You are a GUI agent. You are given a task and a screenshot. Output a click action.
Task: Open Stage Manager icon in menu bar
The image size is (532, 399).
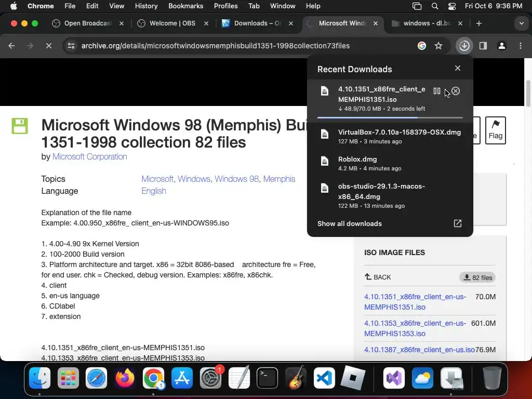(417, 6)
